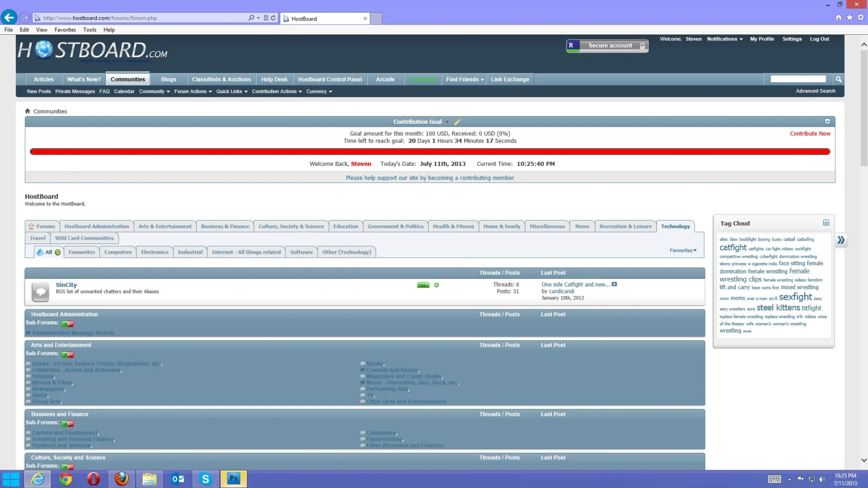Open browser home page icon
The image size is (868, 488).
838,18
